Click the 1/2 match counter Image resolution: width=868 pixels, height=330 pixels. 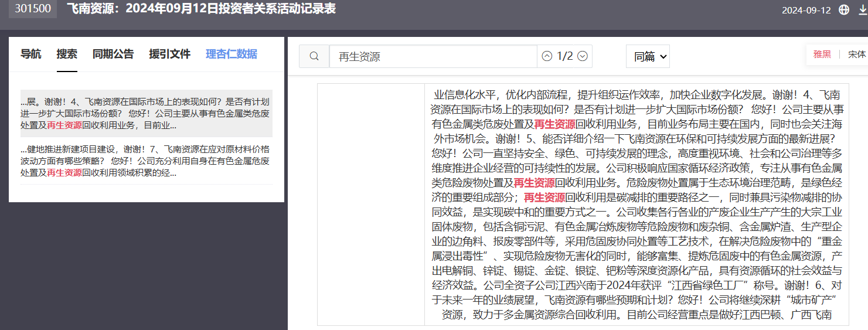tap(564, 56)
